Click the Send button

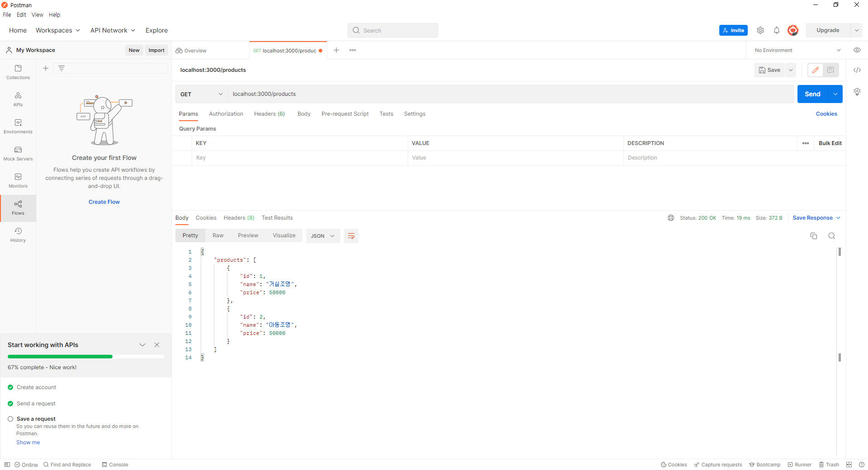click(812, 94)
